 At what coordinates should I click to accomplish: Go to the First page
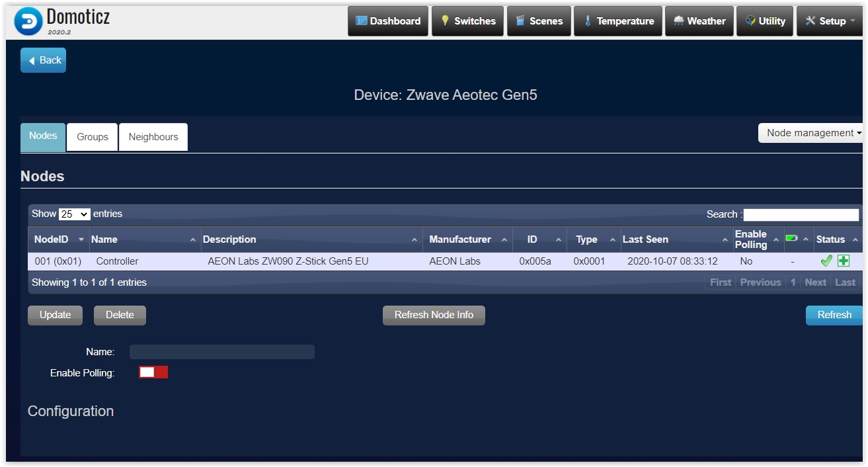coord(721,282)
